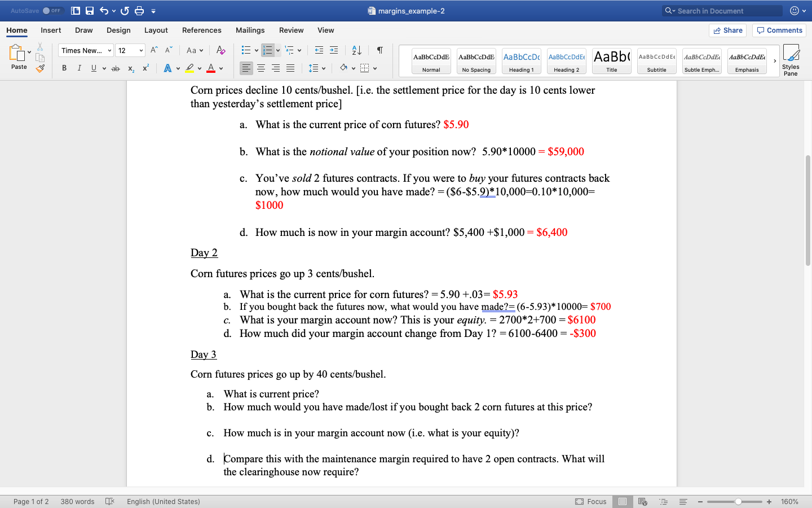Image resolution: width=812 pixels, height=508 pixels.
Task: Switch to the Mailings ribbon tab
Action: click(250, 30)
